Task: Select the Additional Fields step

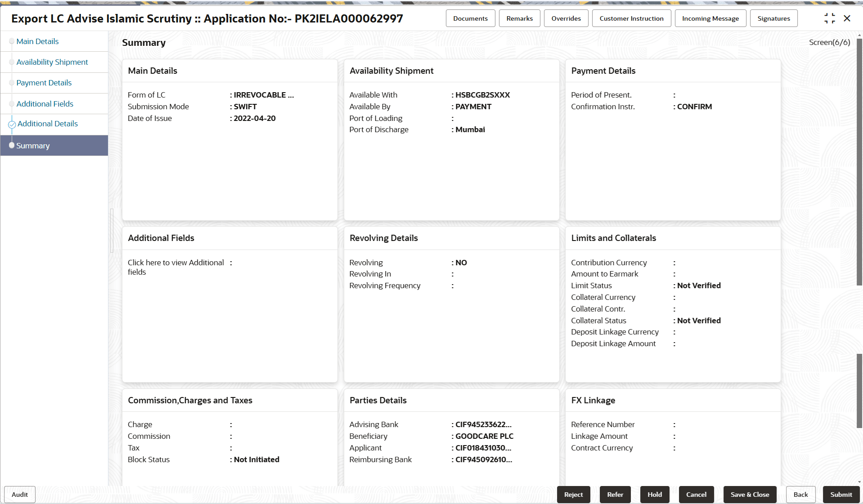Action: [45, 103]
